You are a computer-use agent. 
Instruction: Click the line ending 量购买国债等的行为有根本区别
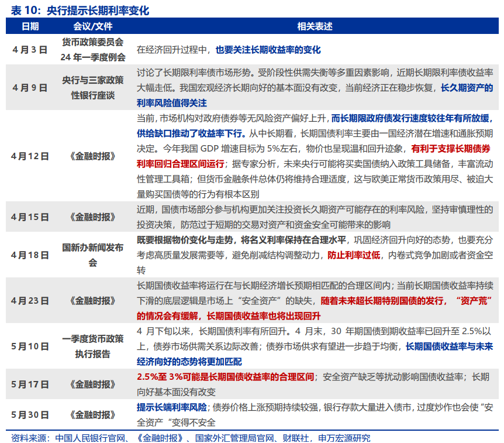coord(198,194)
